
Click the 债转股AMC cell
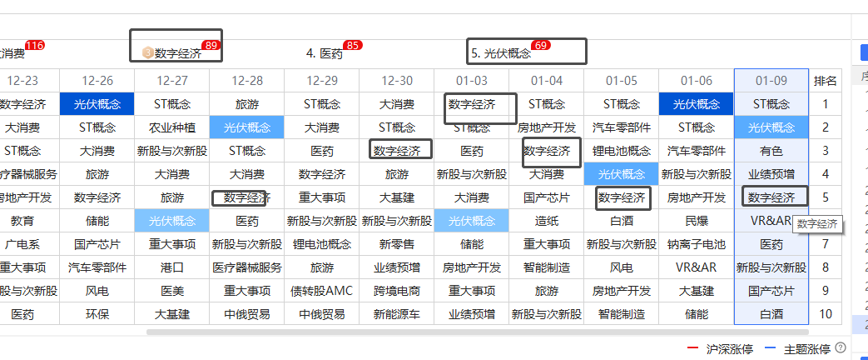pyautogui.click(x=321, y=291)
